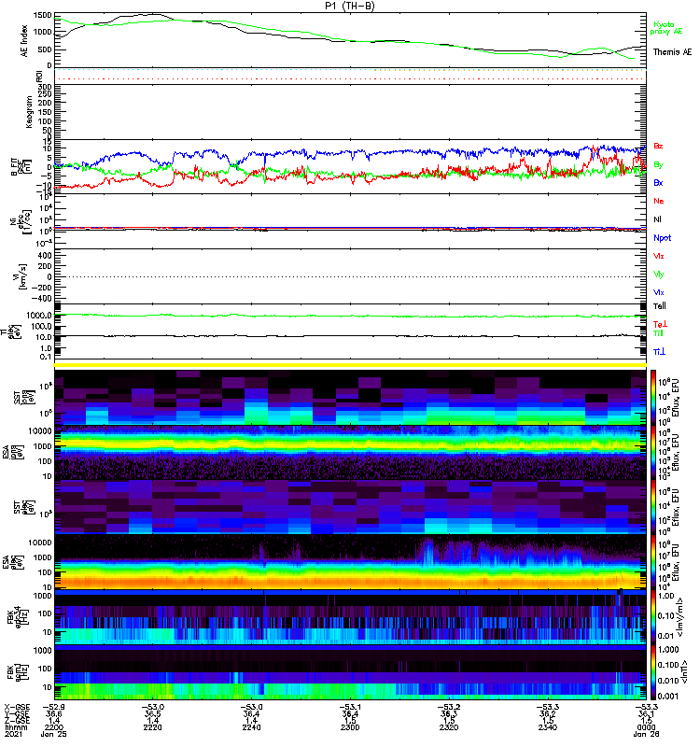Select the blue "Ti⊥" temperature legend label

point(659,352)
